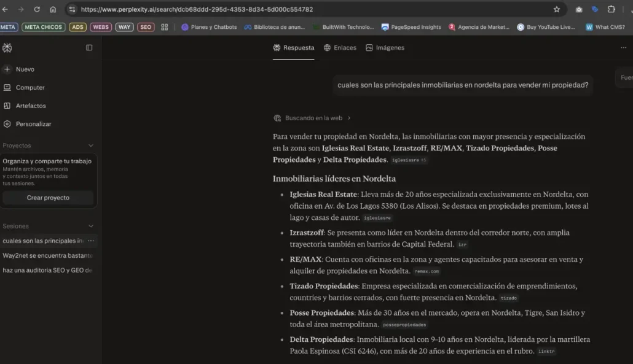Image resolution: width=633 pixels, height=364 pixels.
Task: Click the user question bubble text
Action: pyautogui.click(x=463, y=85)
